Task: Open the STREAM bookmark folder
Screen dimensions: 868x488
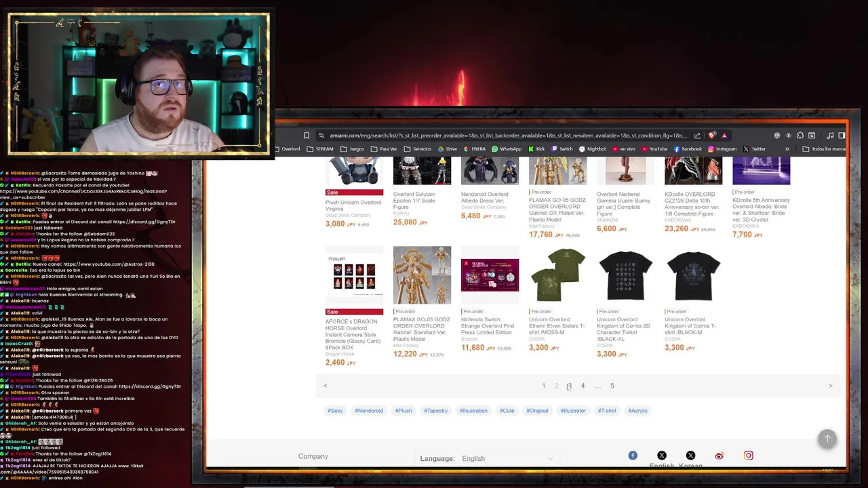Action: tap(320, 149)
